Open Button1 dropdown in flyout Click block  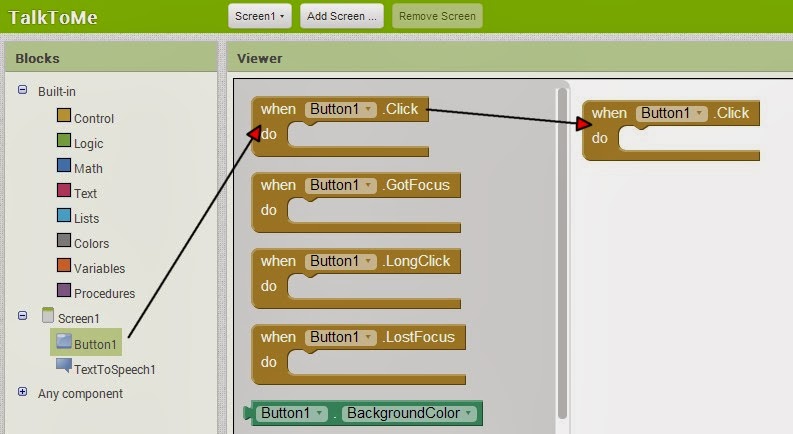point(340,109)
